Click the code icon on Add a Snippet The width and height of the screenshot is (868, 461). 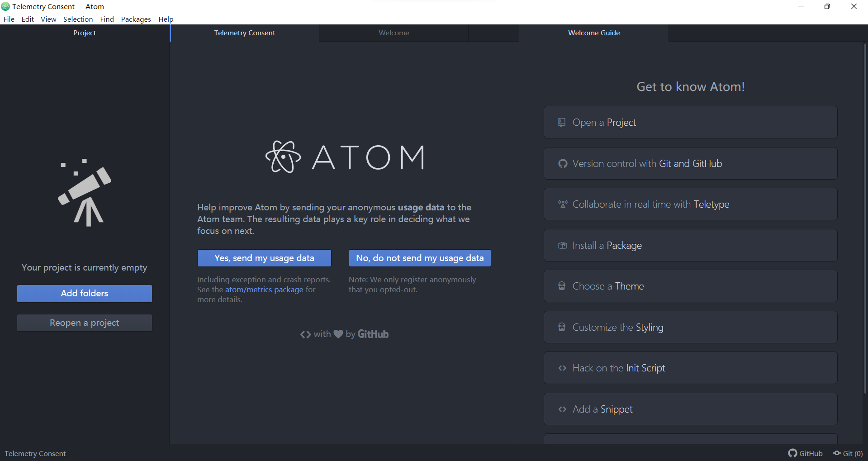[562, 409]
